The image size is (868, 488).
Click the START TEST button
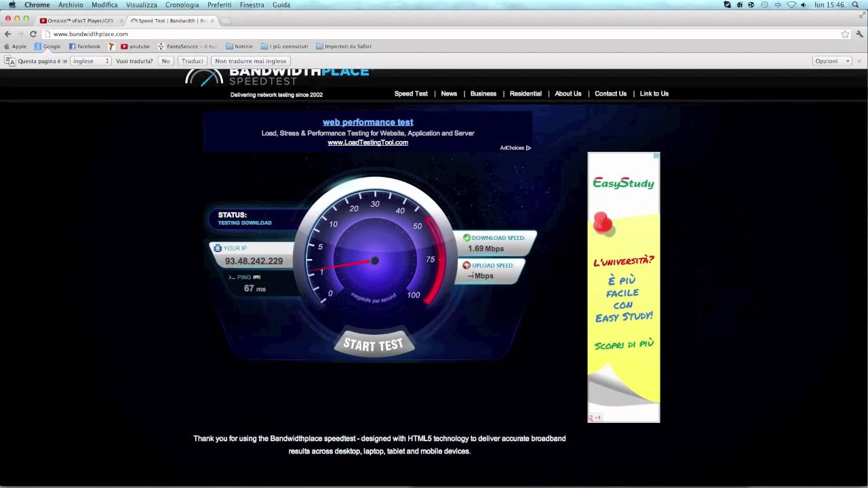click(x=374, y=344)
